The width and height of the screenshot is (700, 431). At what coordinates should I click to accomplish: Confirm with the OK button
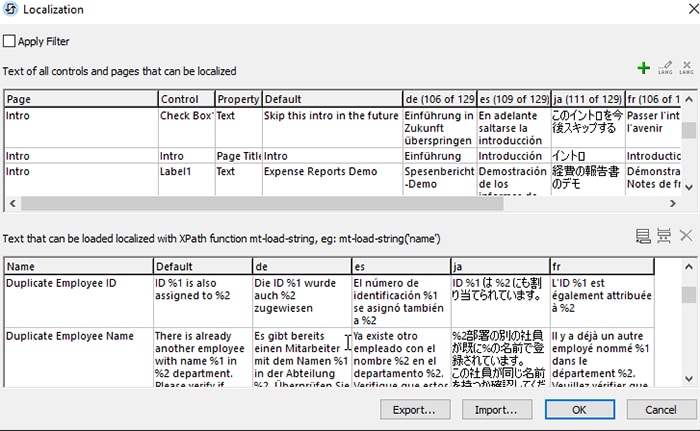(x=579, y=410)
